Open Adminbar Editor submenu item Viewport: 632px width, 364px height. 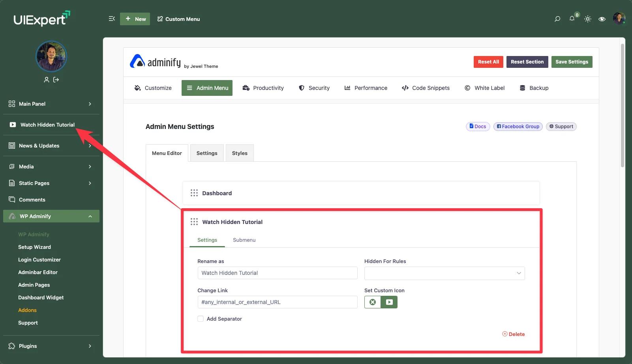pyautogui.click(x=38, y=272)
